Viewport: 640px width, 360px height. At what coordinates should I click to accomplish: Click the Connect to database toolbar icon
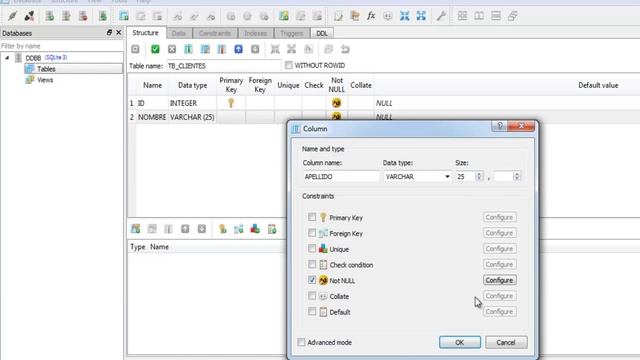(x=12, y=16)
